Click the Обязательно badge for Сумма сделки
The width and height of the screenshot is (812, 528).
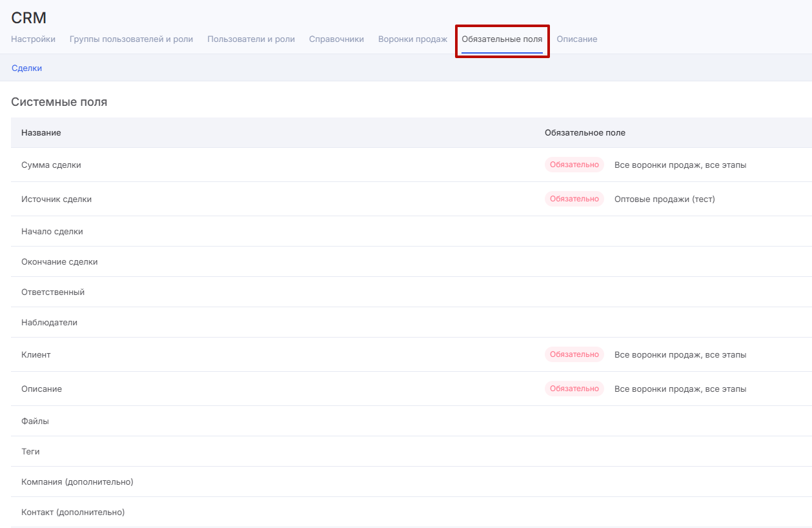(x=574, y=165)
